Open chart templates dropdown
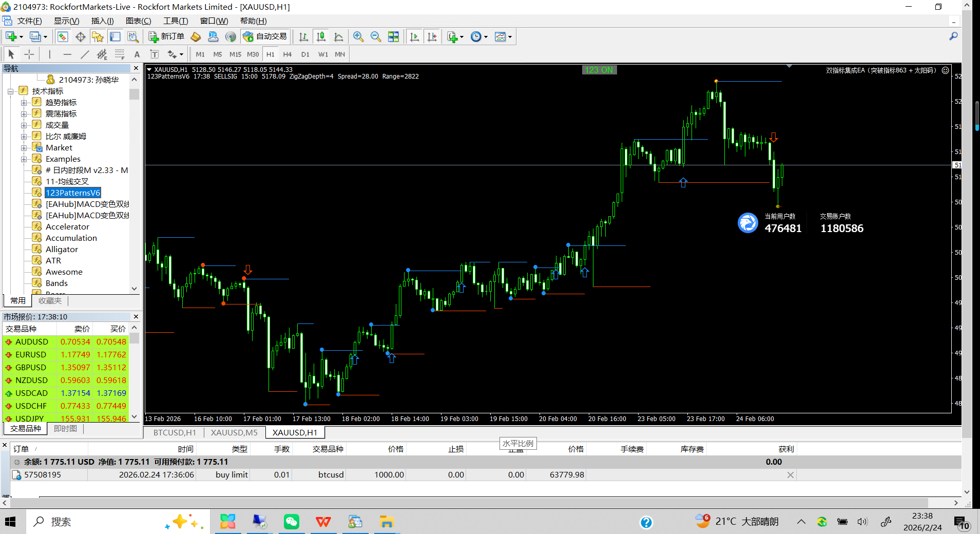Viewport: 980px width, 534px height. coord(503,36)
